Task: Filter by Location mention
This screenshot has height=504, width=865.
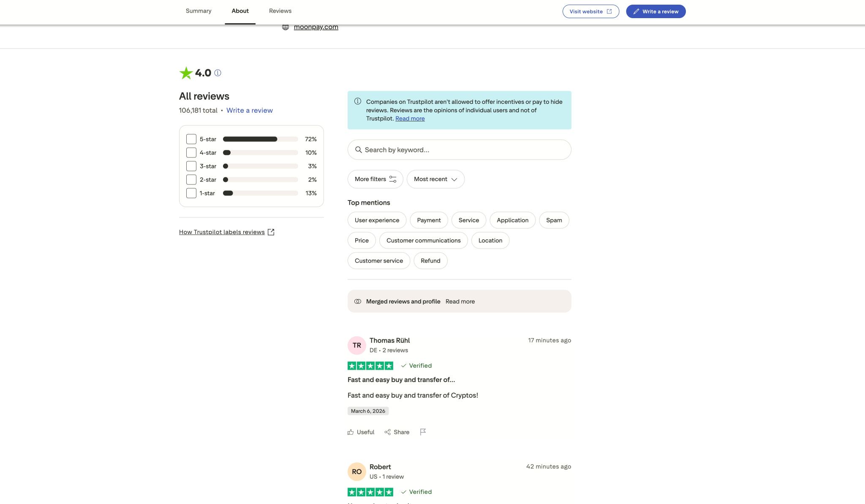Action: [x=490, y=241]
